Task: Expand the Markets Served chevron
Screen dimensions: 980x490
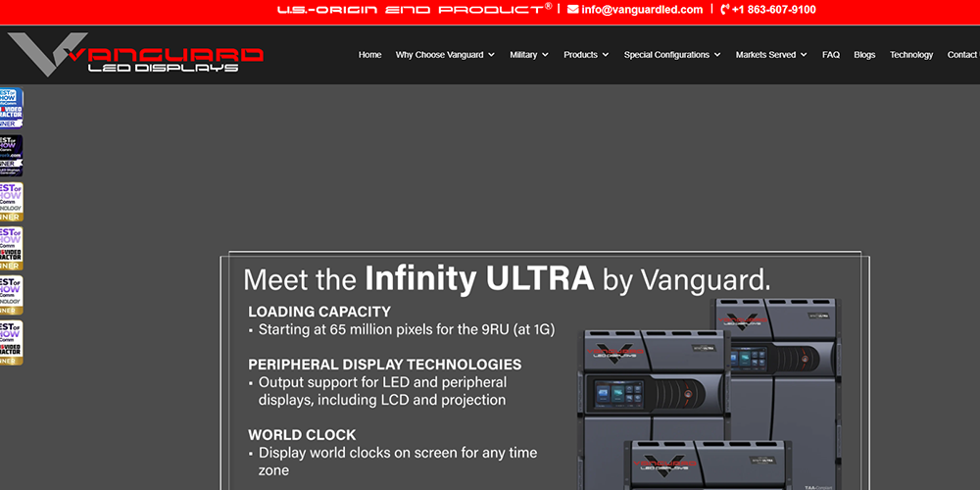Action: click(804, 55)
